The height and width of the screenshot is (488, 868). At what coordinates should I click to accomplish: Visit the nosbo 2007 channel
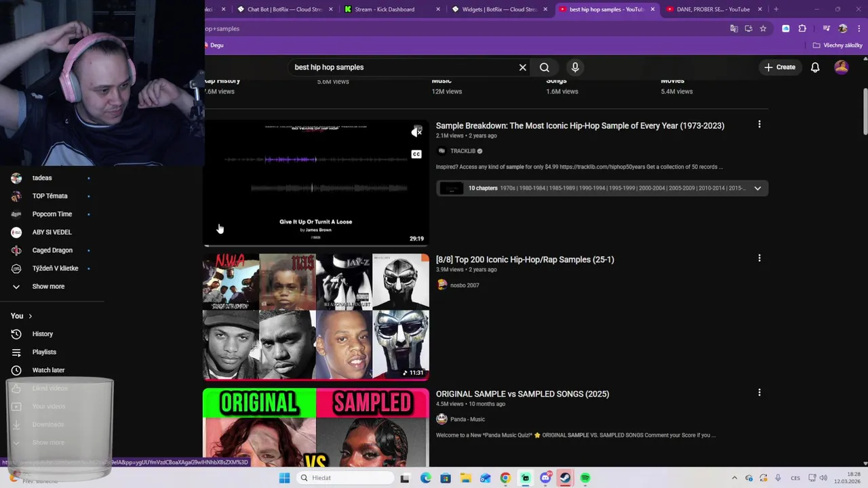(x=465, y=285)
